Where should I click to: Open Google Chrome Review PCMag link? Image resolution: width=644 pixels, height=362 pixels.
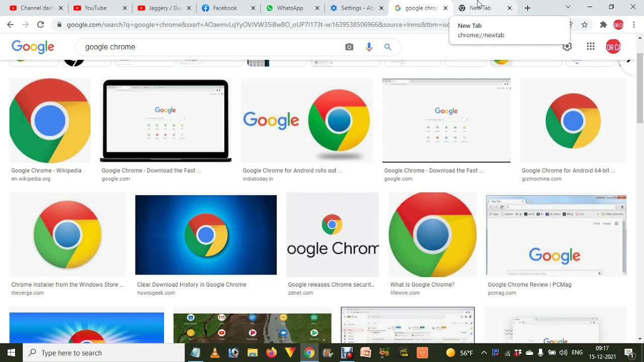(x=529, y=285)
